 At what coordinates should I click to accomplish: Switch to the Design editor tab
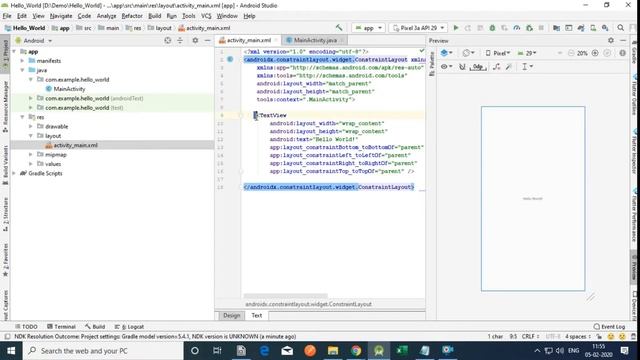(x=231, y=316)
